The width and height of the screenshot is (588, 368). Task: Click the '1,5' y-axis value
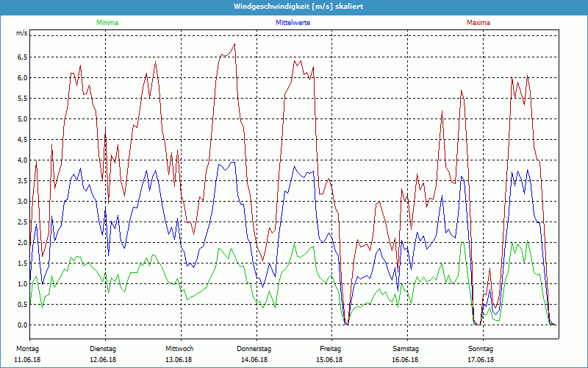click(x=22, y=263)
